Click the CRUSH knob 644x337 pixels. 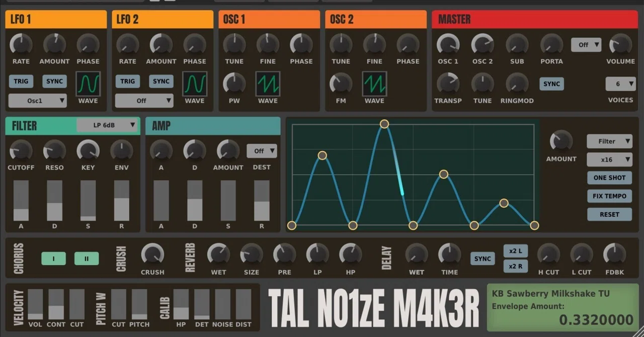(x=152, y=255)
